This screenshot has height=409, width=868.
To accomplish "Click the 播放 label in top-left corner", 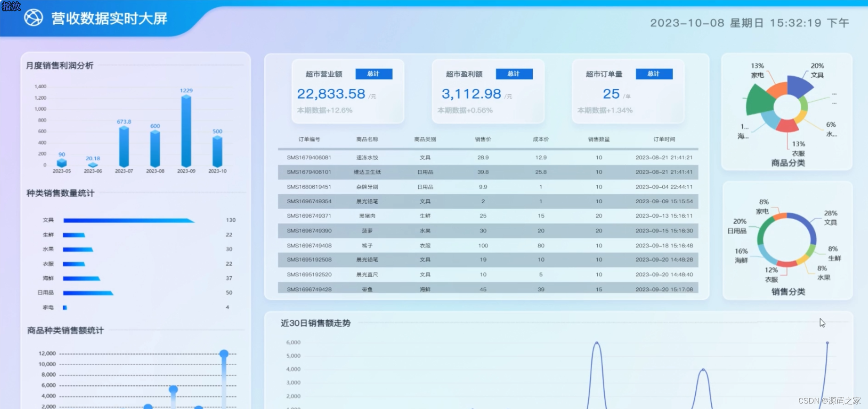I will (x=11, y=6).
